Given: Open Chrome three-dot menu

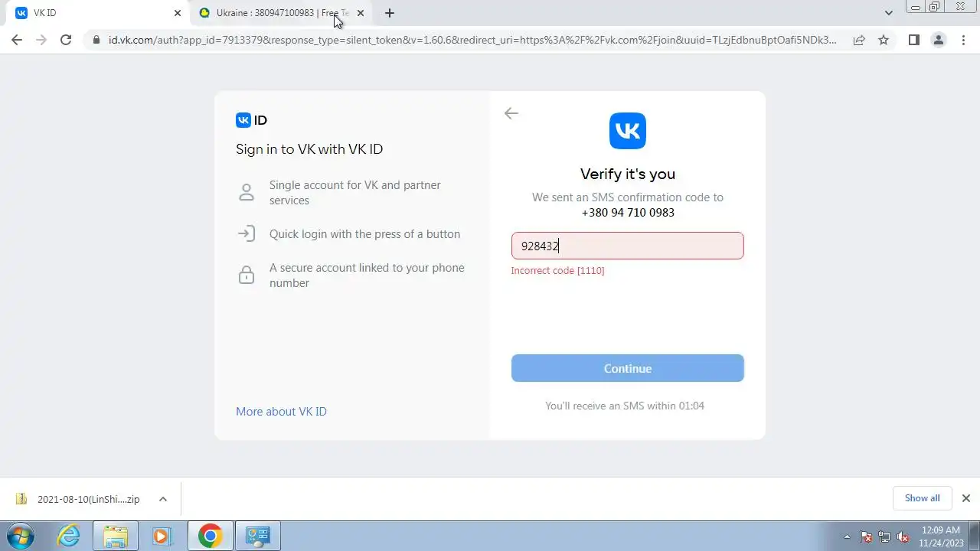Looking at the screenshot, I should (963, 40).
